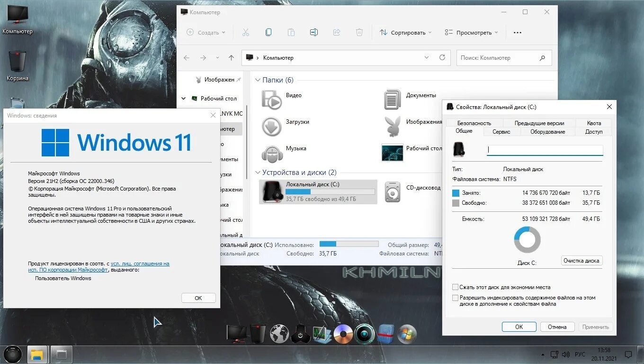Click the Корзина desktop icon

pyautogui.click(x=18, y=66)
